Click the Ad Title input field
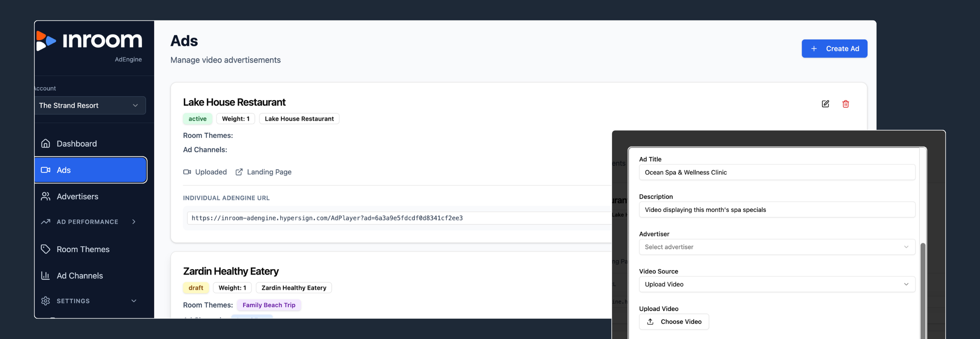Viewport: 980px width, 339px height. click(x=777, y=172)
